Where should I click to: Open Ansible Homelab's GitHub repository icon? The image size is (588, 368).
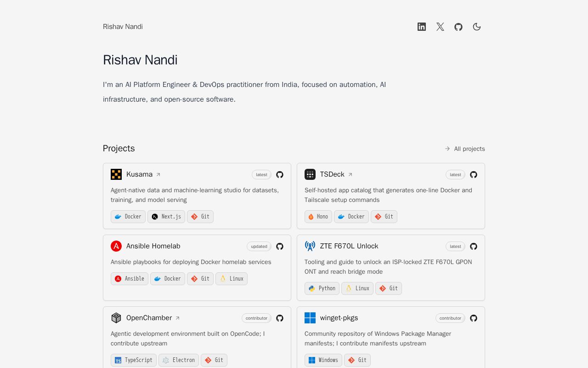coord(280,247)
